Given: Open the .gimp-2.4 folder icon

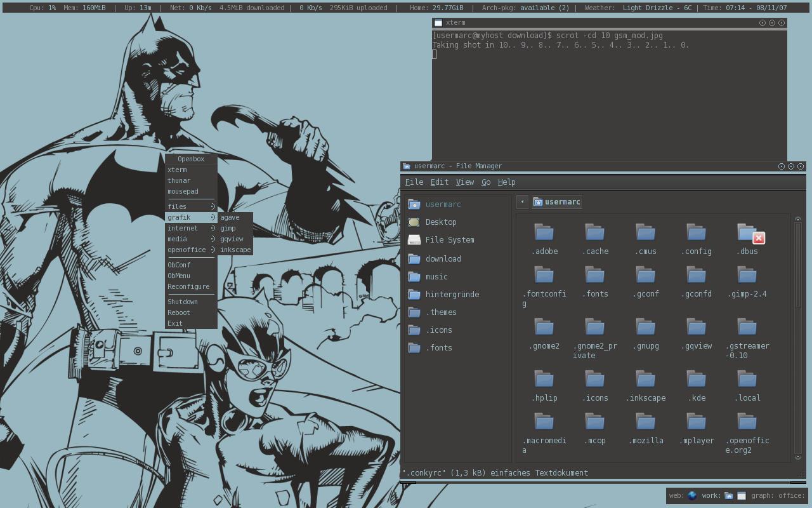Looking at the screenshot, I should tap(747, 275).
